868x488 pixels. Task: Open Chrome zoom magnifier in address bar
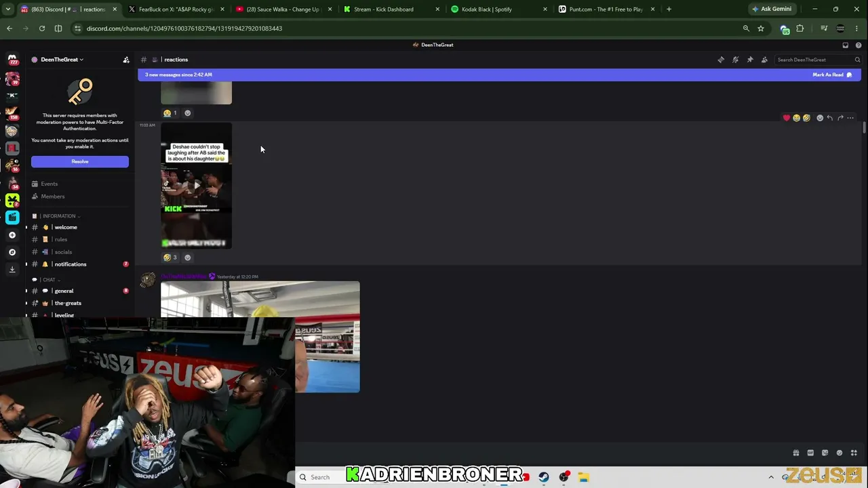point(746,28)
